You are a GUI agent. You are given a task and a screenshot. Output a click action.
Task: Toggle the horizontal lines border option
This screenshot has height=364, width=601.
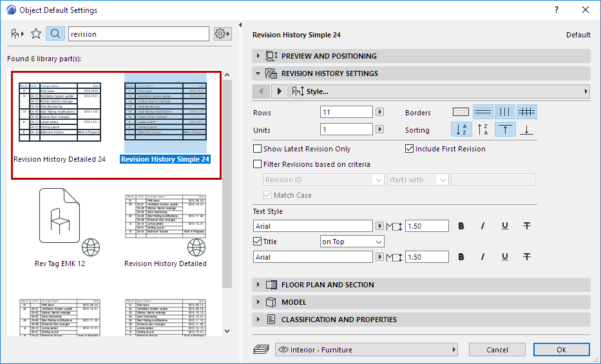[483, 112]
